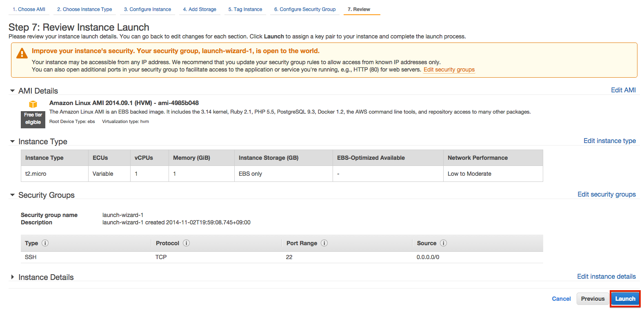Click the vCPUs column header
The image size is (644, 311).
click(150, 158)
